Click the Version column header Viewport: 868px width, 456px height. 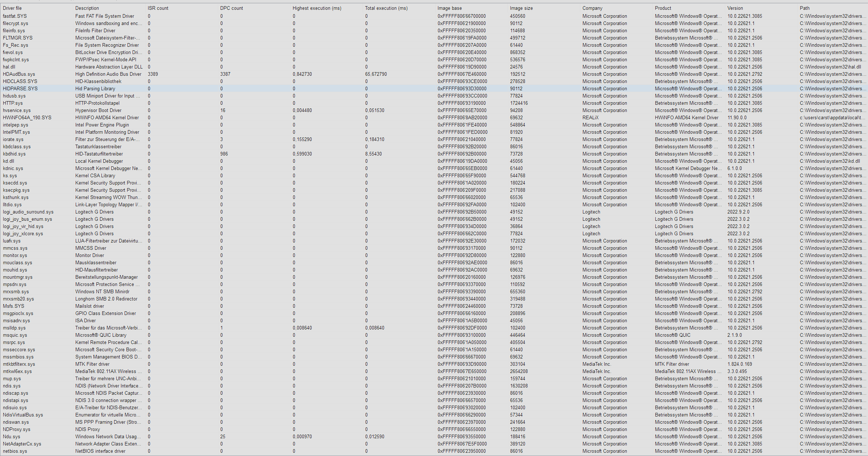(735, 8)
